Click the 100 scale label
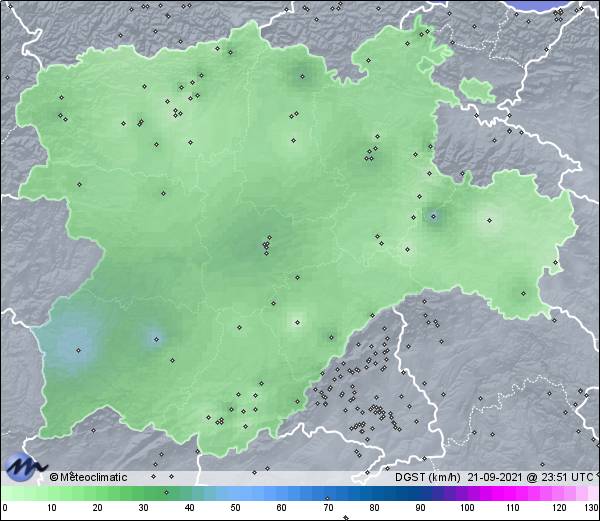The image size is (600, 521). pos(467,508)
